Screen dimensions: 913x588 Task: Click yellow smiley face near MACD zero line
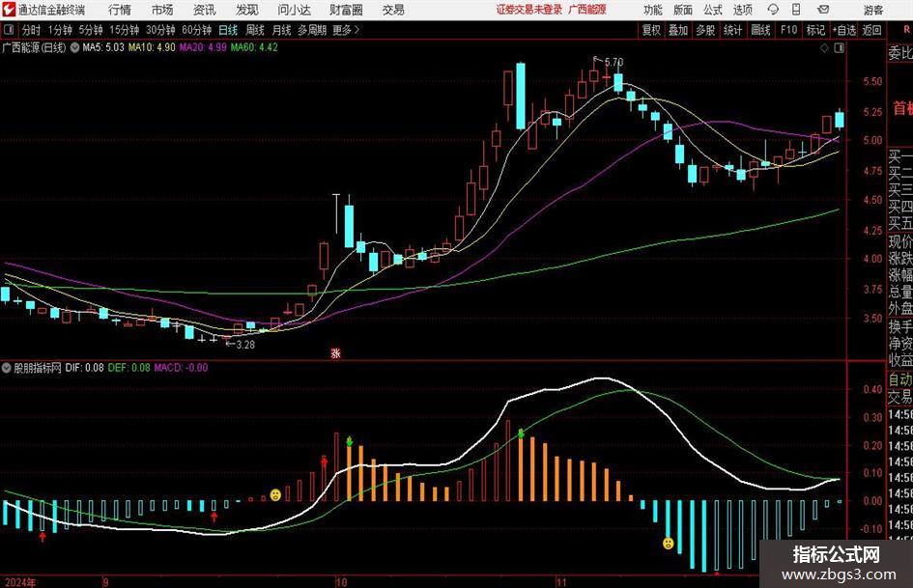275,495
